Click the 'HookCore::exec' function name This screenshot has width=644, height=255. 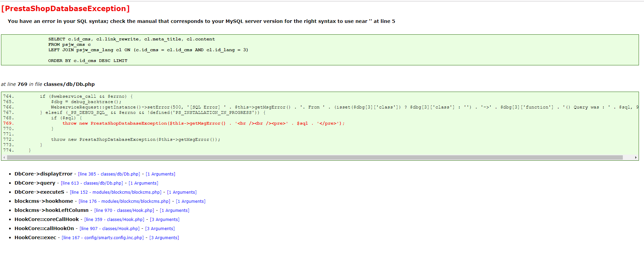(x=35, y=237)
